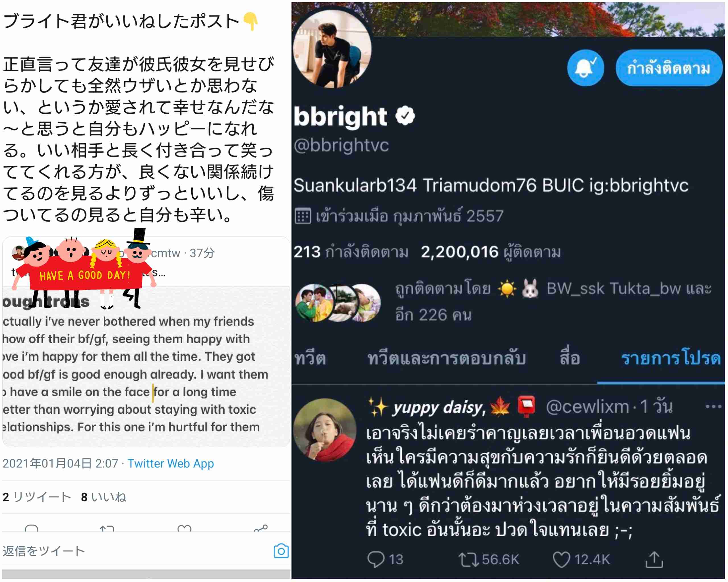Click the @cewlixm username handle
Image resolution: width=728 pixels, height=582 pixels.
tap(587, 407)
